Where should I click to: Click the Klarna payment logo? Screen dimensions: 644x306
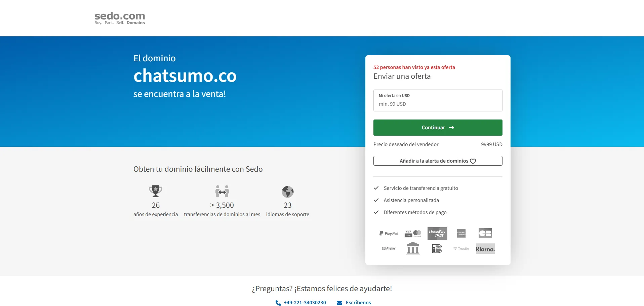coord(485,249)
